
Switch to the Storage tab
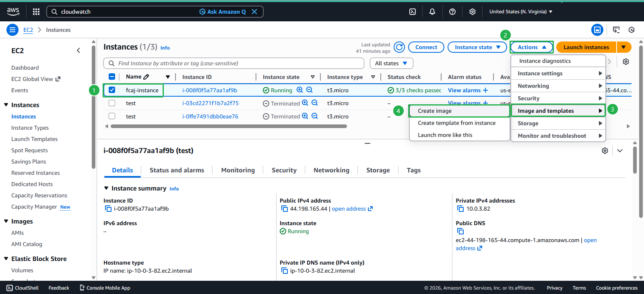pyautogui.click(x=378, y=170)
